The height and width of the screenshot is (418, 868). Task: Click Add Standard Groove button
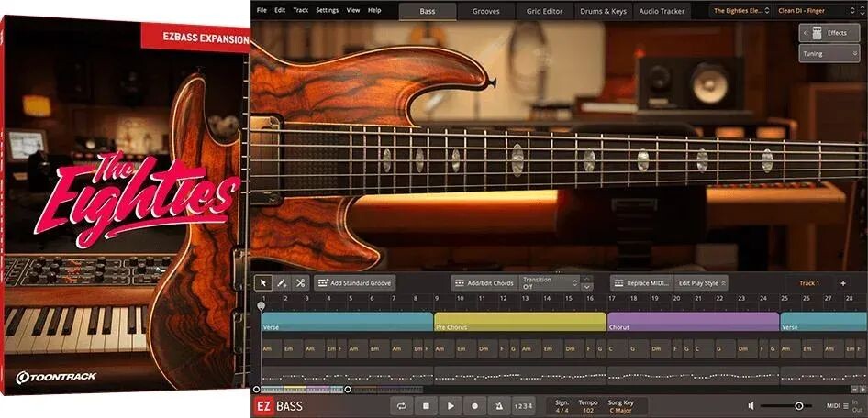[x=355, y=283]
